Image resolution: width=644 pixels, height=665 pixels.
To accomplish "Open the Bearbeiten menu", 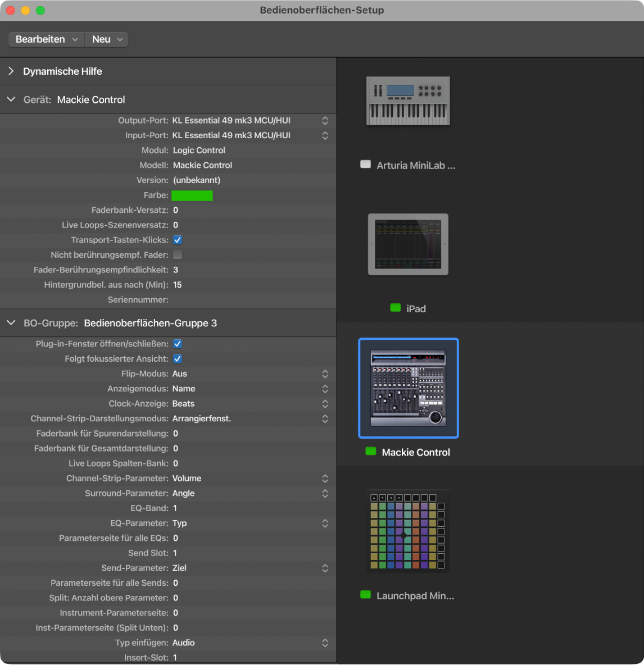I will point(46,39).
